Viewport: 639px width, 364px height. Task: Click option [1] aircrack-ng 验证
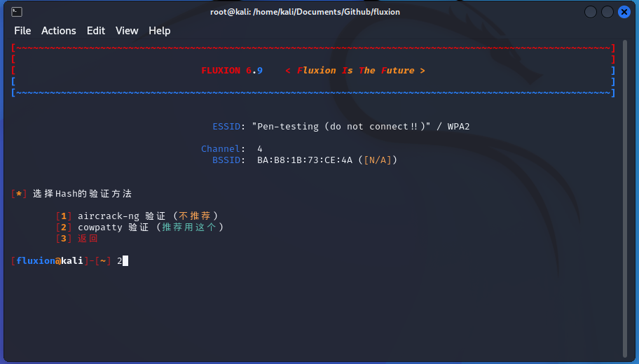pos(137,216)
